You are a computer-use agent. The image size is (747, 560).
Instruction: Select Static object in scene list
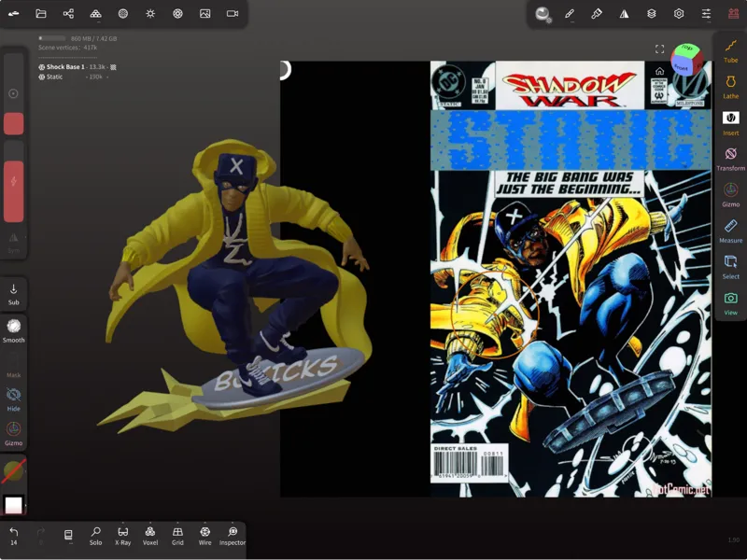click(x=54, y=77)
